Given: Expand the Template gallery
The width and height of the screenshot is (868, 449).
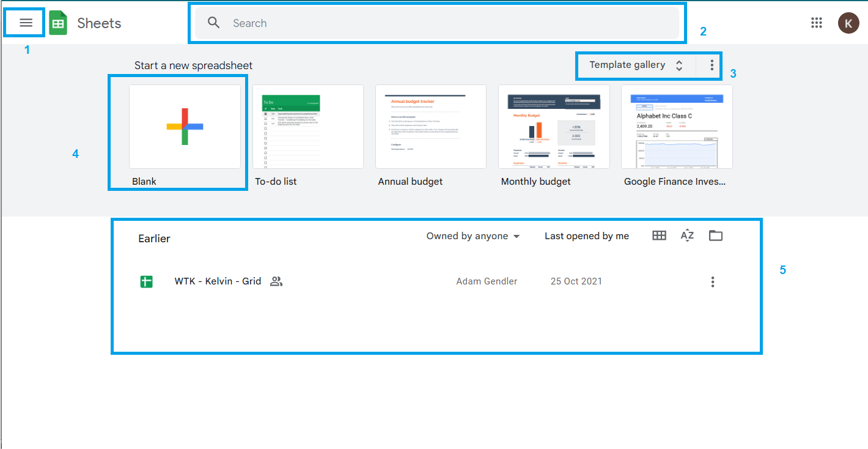Looking at the screenshot, I should (628, 64).
